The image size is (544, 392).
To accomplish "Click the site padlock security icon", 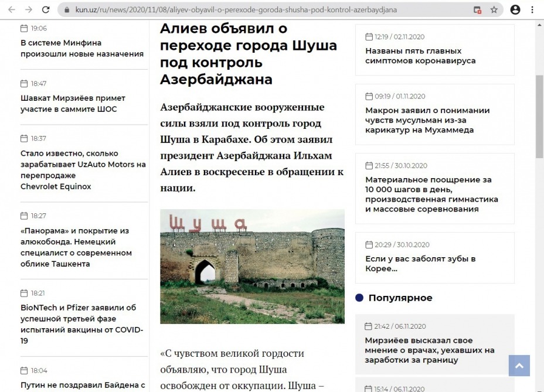I will point(66,10).
